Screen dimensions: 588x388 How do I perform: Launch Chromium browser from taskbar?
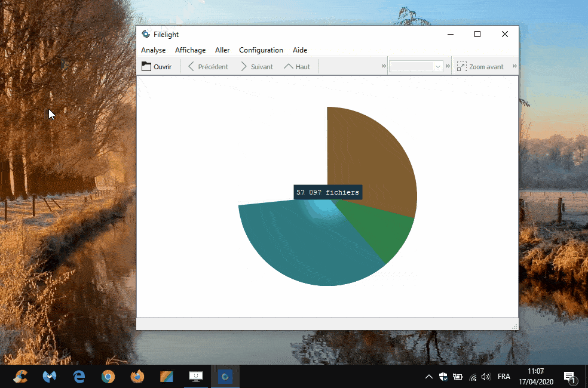(x=108, y=377)
